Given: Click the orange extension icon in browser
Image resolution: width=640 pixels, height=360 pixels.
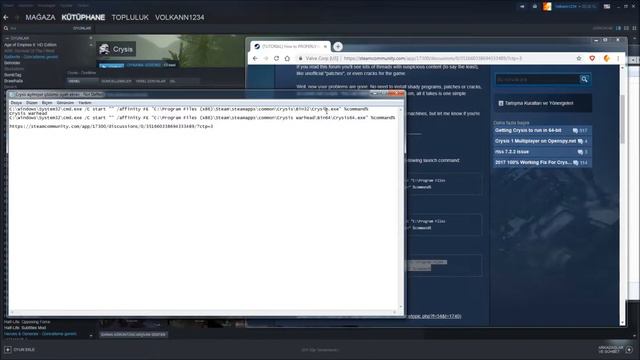Looking at the screenshot, I should click(x=607, y=59).
